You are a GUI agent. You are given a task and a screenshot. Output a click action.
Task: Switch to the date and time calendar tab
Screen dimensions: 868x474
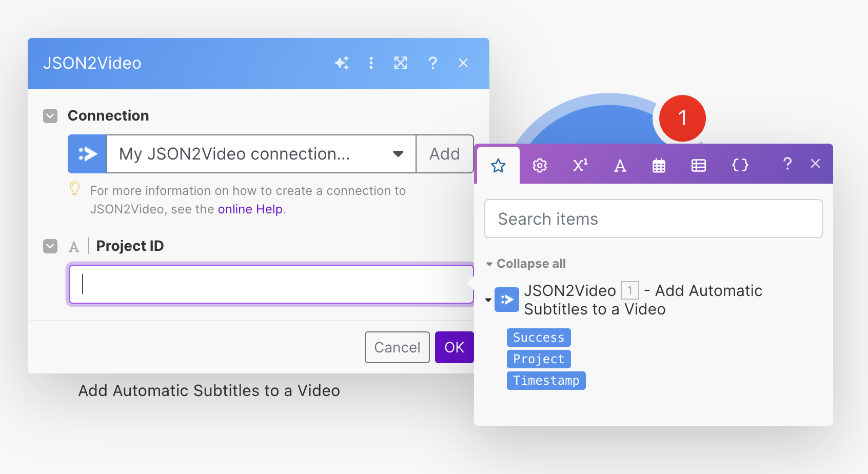(659, 165)
